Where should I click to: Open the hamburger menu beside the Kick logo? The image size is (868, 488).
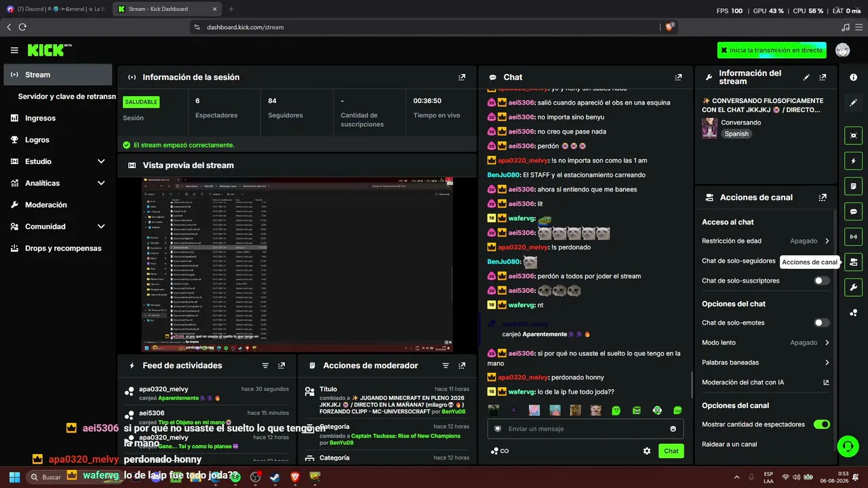coord(14,50)
